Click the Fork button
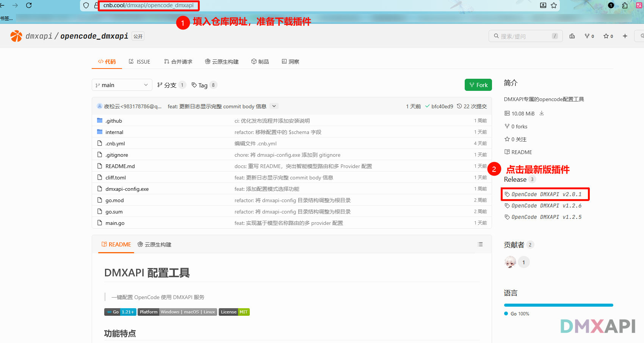 [478, 85]
